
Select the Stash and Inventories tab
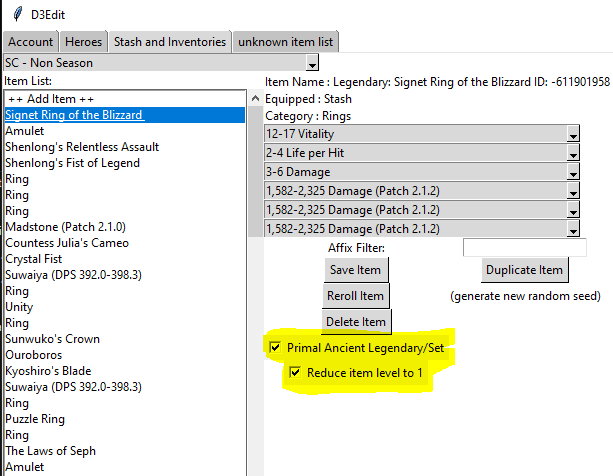pyautogui.click(x=170, y=42)
